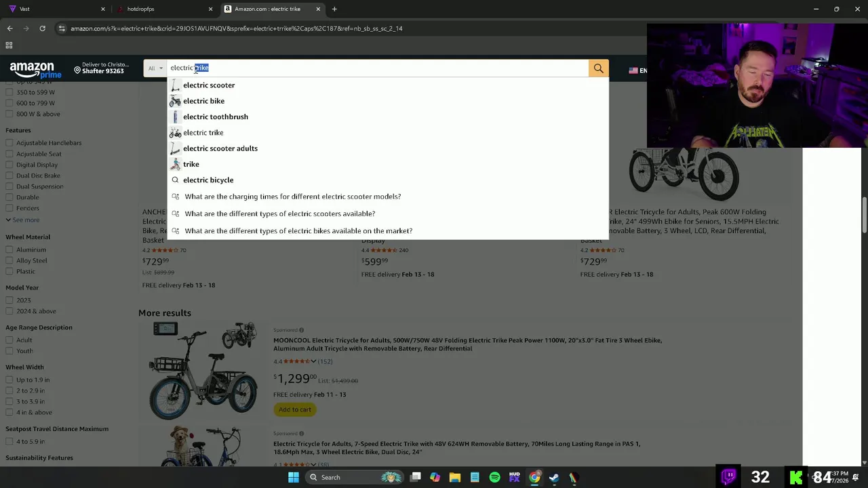Expand Features list with See more
Screen dimensions: 868x488
point(22,220)
